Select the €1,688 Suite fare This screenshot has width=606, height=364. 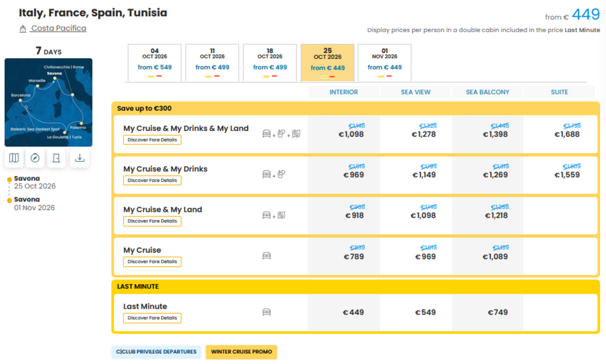(567, 134)
